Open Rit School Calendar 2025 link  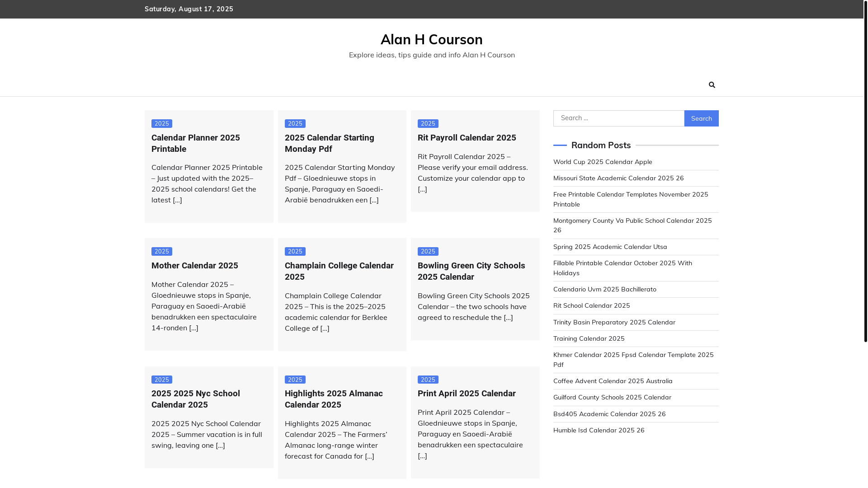(591, 305)
